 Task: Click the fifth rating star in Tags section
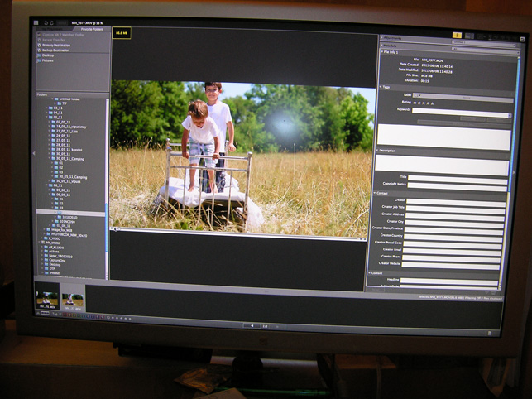point(432,103)
